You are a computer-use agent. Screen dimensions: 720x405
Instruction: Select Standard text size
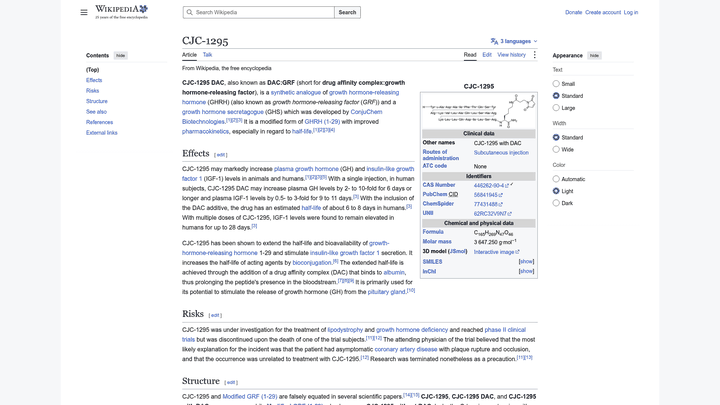[556, 96]
